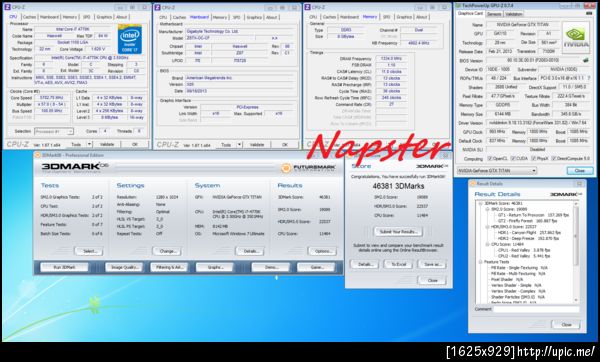
Task: Click OK in the CPU-Z Mainboard window
Action: (x=285, y=145)
